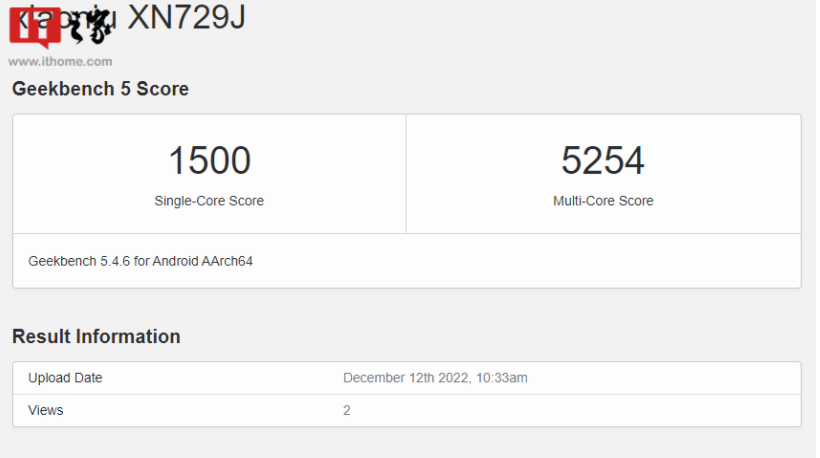Viewport: 820px width, 458px height.
Task: Select the date December 12th 2022, 10:33am
Action: click(435, 377)
